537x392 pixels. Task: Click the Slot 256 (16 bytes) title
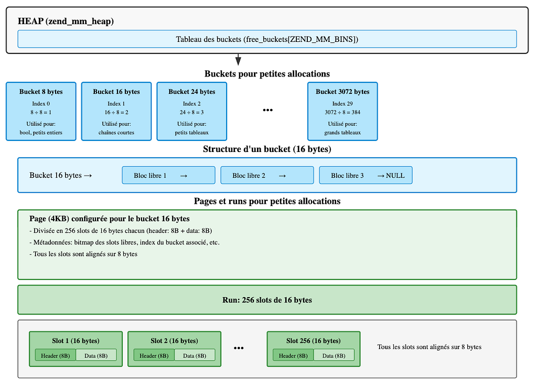[314, 341]
